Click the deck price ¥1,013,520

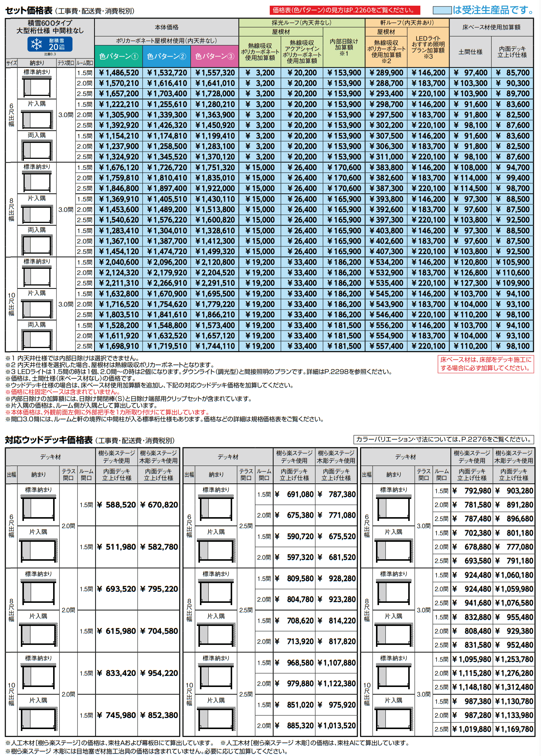[336, 726]
